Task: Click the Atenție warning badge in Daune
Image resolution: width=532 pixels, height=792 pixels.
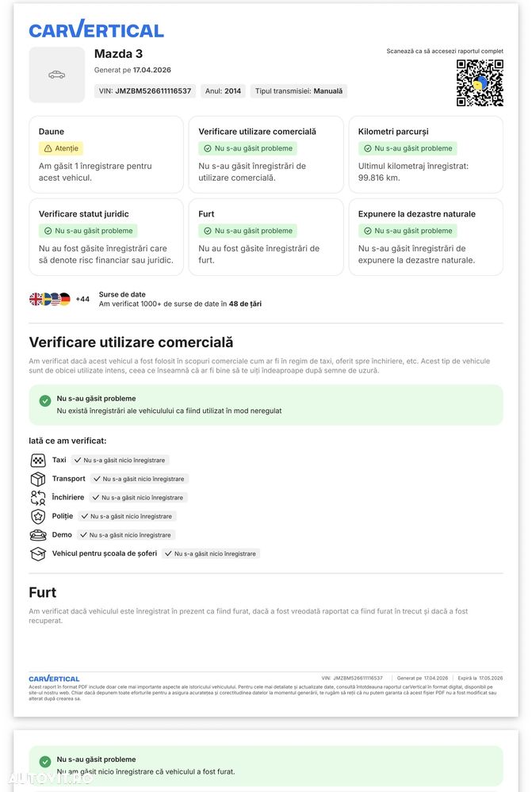Action: pyautogui.click(x=61, y=148)
